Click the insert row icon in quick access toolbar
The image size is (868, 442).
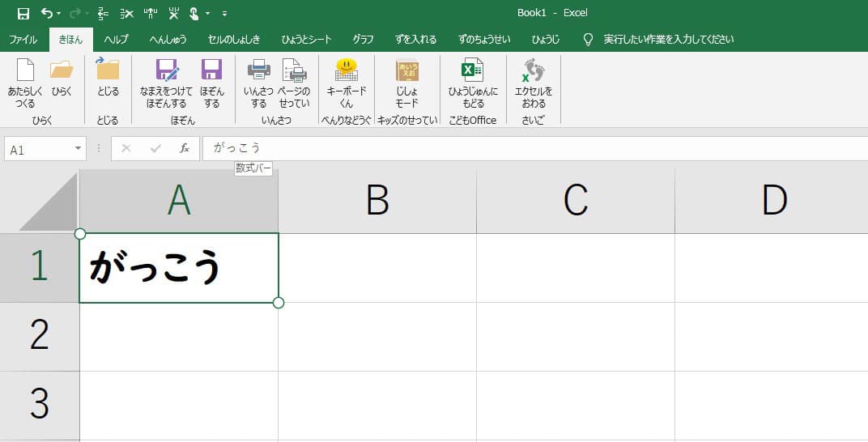103,13
